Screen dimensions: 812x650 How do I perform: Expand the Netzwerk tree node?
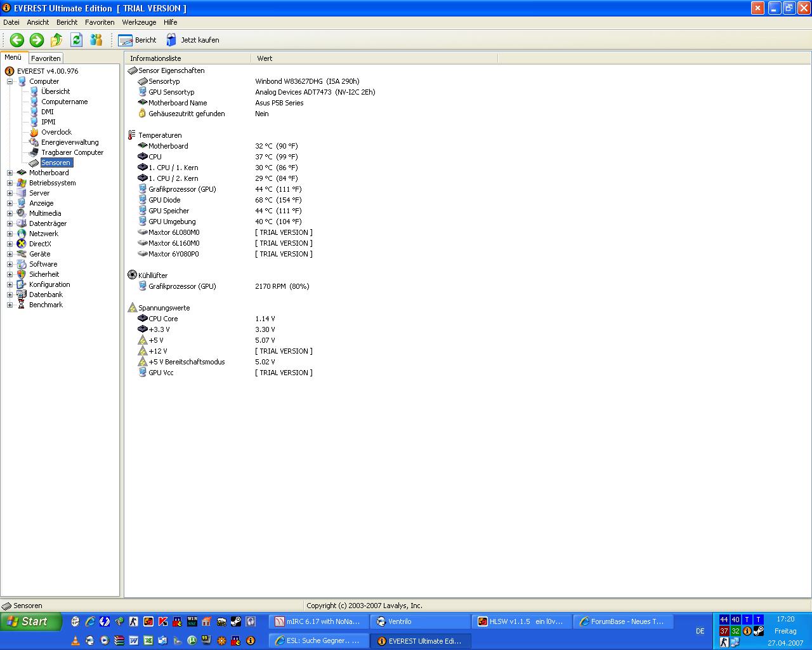10,234
